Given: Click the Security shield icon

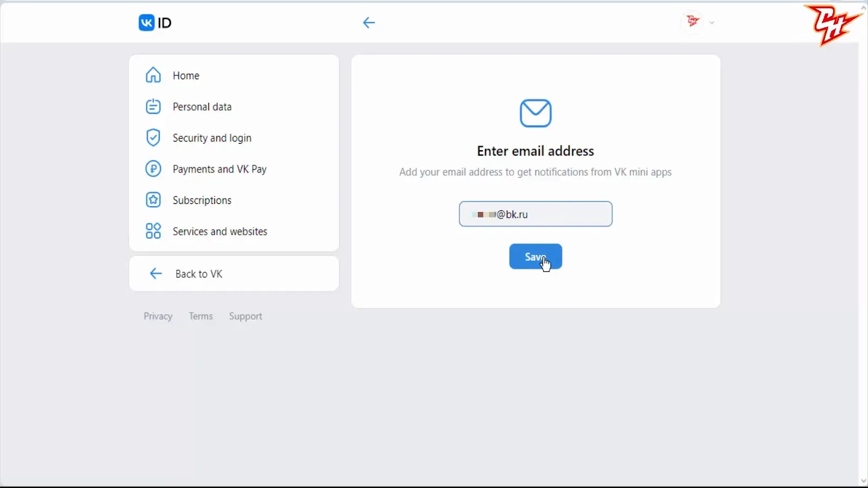Looking at the screenshot, I should [x=154, y=138].
